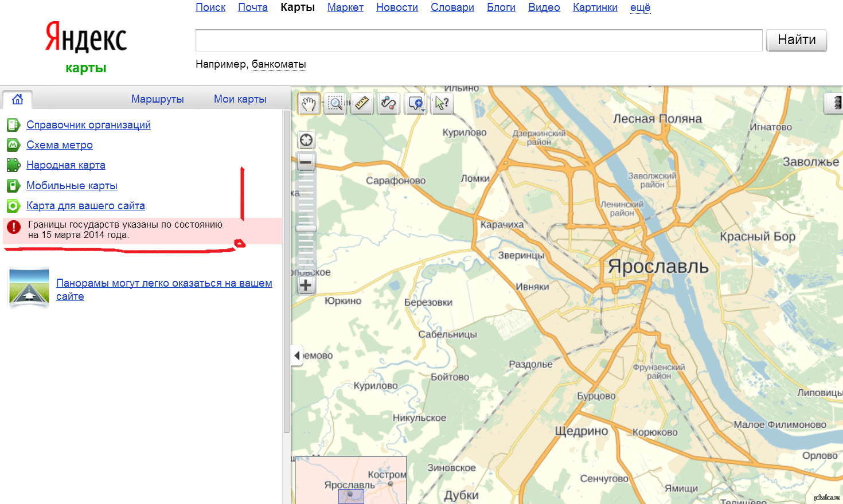Go to Поиск in top navigation
Image resolution: width=843 pixels, height=504 pixels.
[210, 7]
